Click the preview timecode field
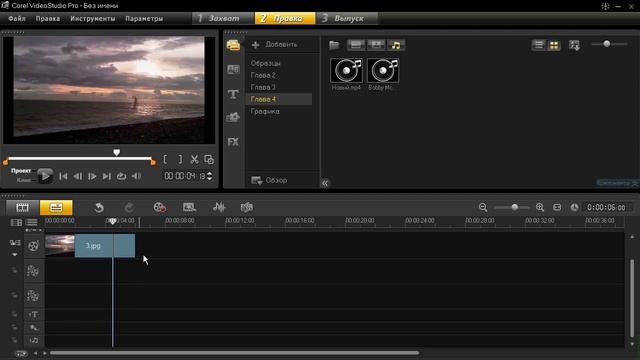This screenshot has width=640, height=360. click(185, 176)
